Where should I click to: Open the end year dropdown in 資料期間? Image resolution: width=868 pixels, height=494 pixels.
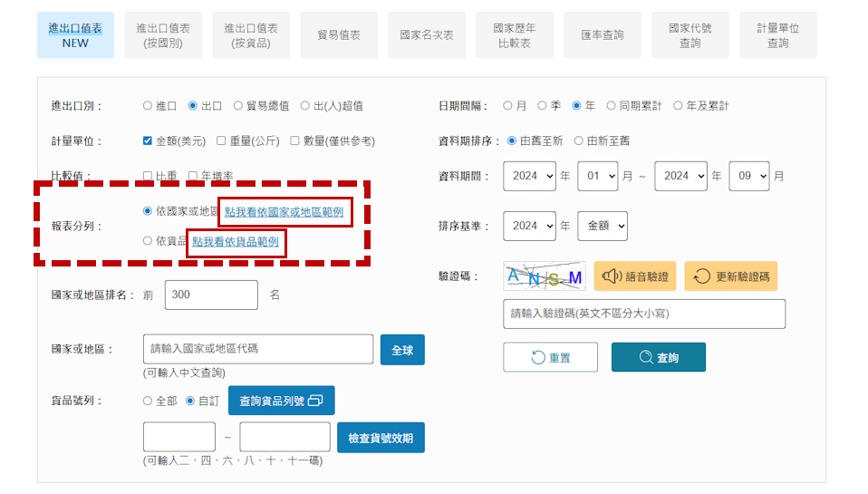(680, 176)
